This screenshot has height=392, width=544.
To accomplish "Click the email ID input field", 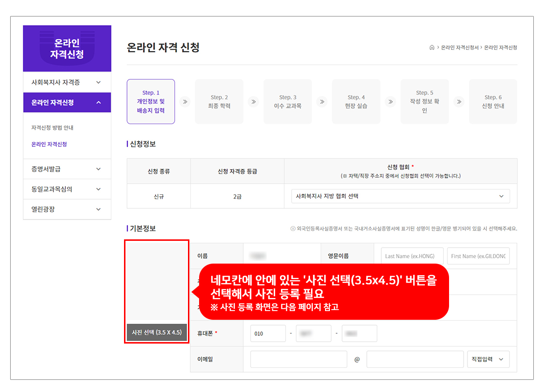I will tap(298, 360).
